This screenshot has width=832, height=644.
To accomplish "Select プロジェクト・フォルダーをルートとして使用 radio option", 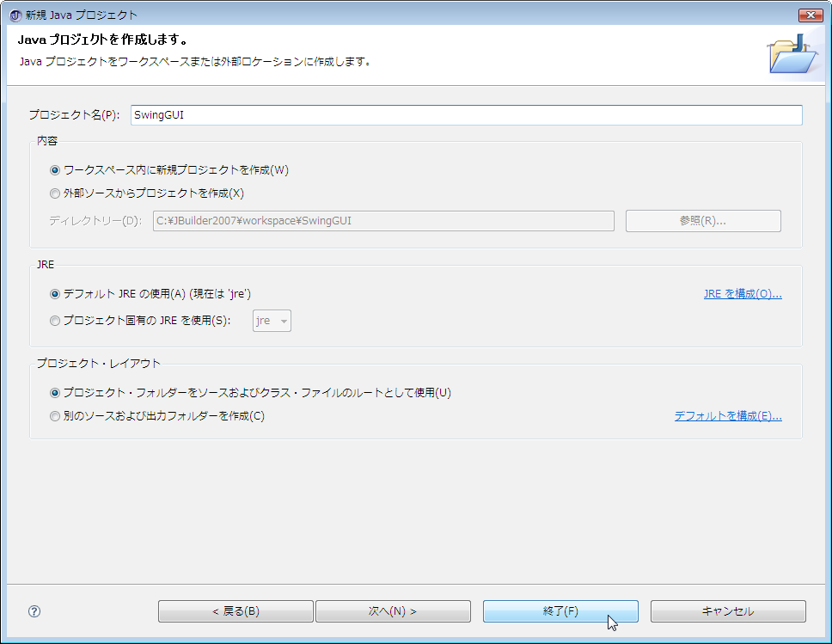I will coord(56,393).
